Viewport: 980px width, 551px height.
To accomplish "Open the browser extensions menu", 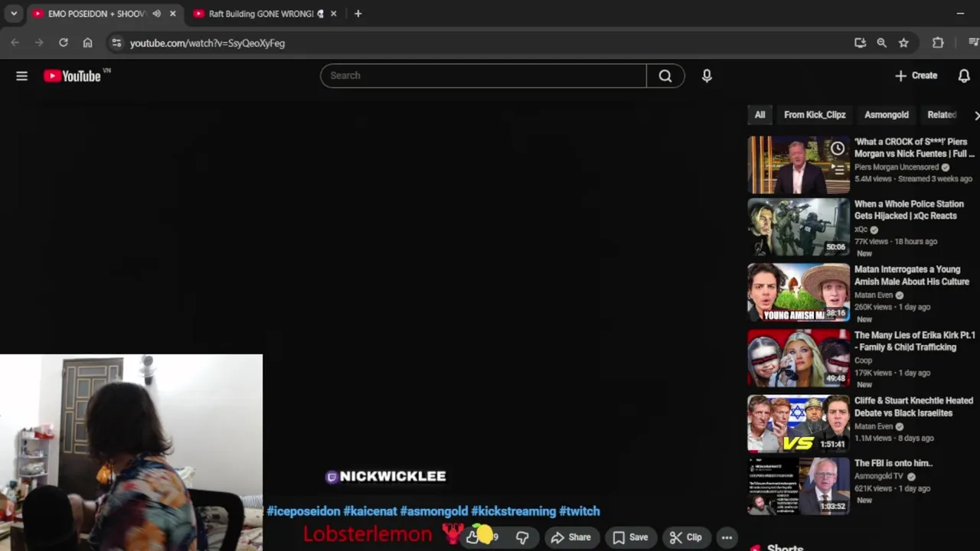I will pos(938,43).
